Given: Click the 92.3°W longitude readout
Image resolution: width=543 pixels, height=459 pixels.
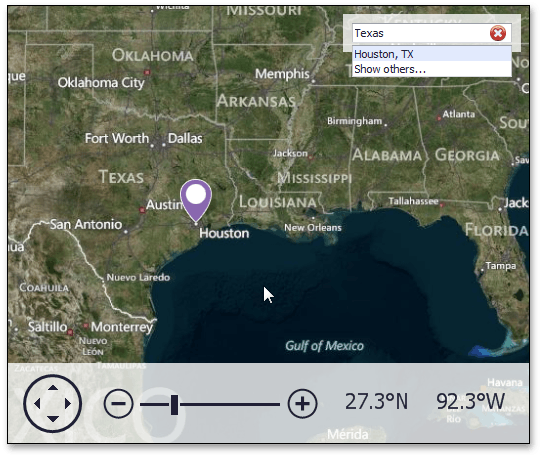Looking at the screenshot, I should click(470, 402).
